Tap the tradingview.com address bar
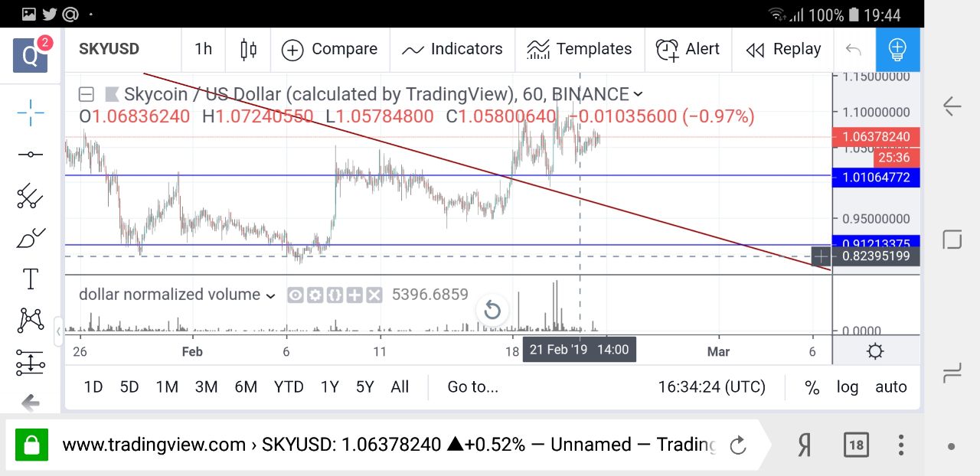Screen dimensions: 980x476 coord(389,445)
